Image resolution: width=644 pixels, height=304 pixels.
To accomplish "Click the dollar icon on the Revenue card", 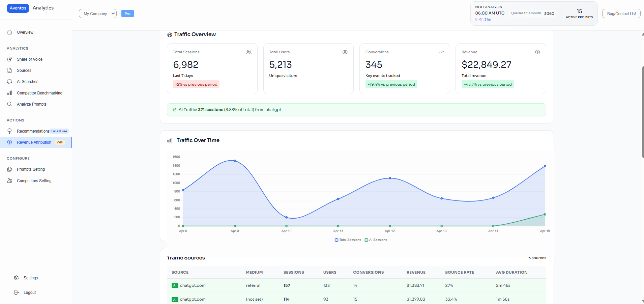I will point(537,52).
